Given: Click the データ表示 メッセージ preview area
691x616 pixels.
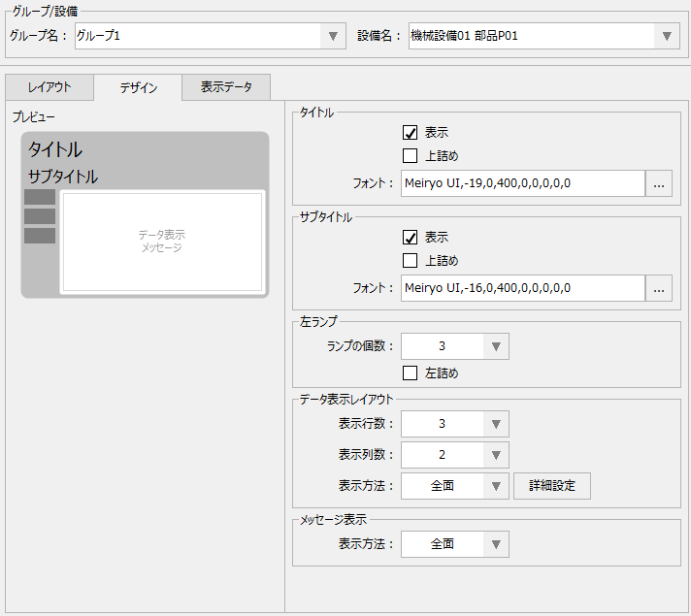Looking at the screenshot, I should point(162,242).
